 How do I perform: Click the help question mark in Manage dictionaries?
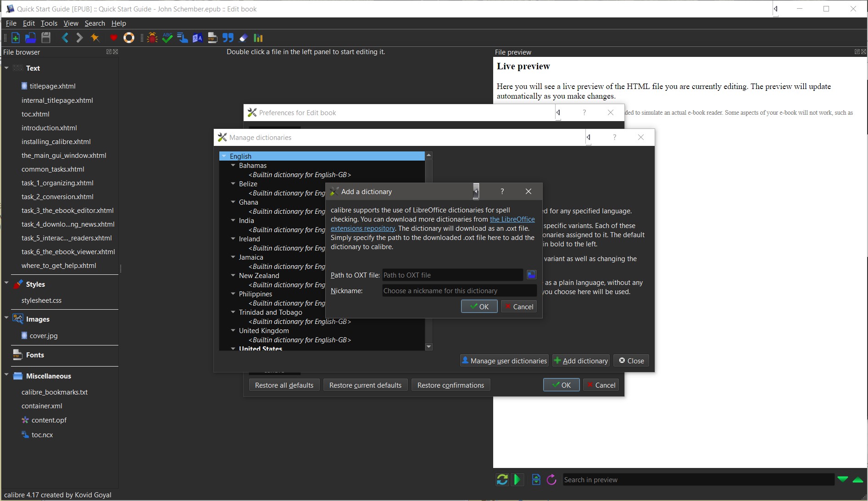615,137
